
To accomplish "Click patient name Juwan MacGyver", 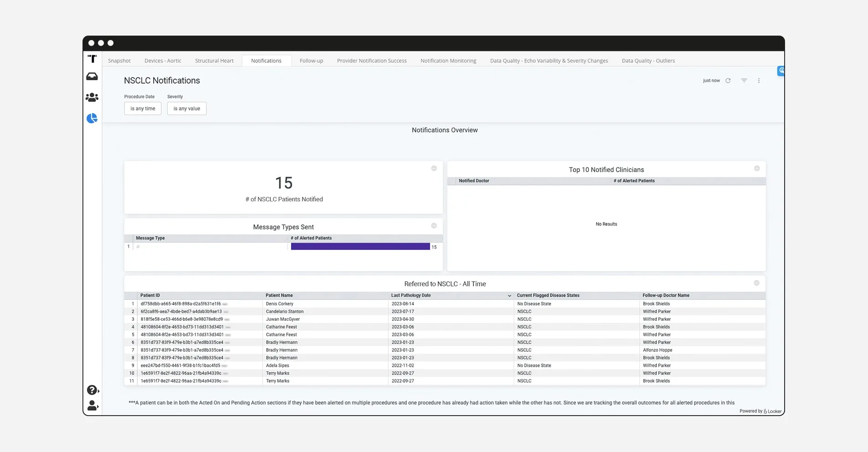I will pyautogui.click(x=283, y=319).
